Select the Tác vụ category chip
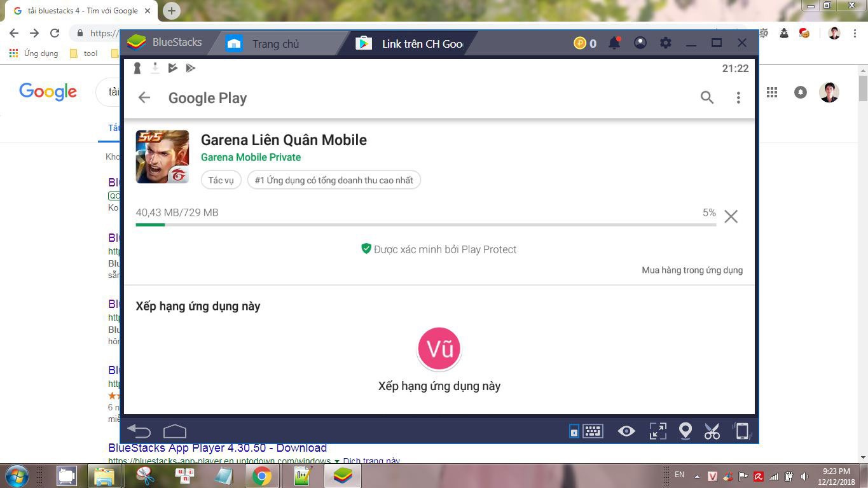Image resolution: width=868 pixels, height=488 pixels. point(221,180)
